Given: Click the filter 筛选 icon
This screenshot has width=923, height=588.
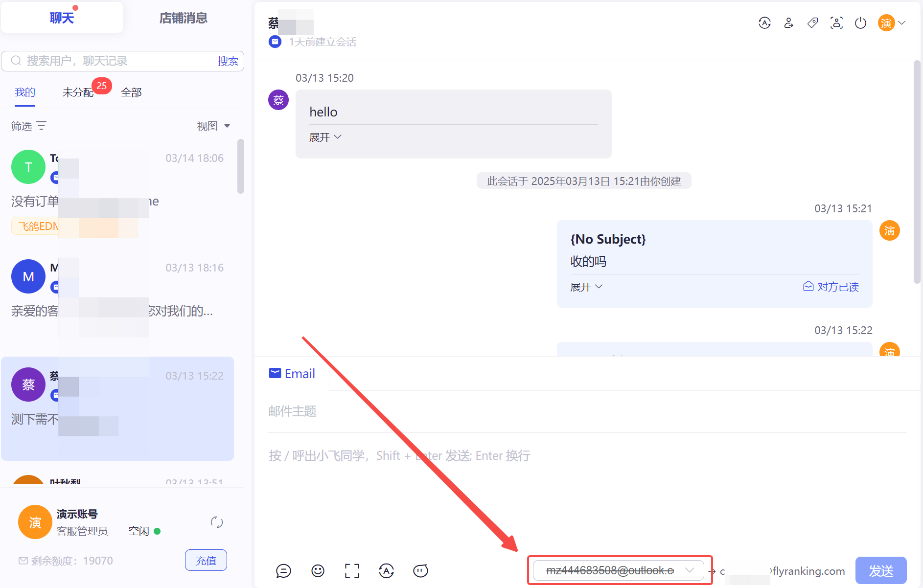Looking at the screenshot, I should 42,126.
